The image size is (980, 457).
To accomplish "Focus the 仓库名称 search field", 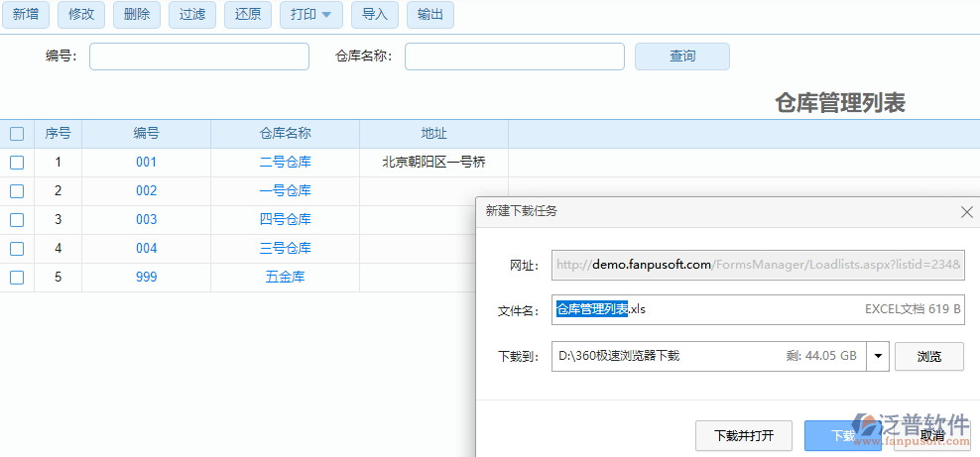I will 515,57.
